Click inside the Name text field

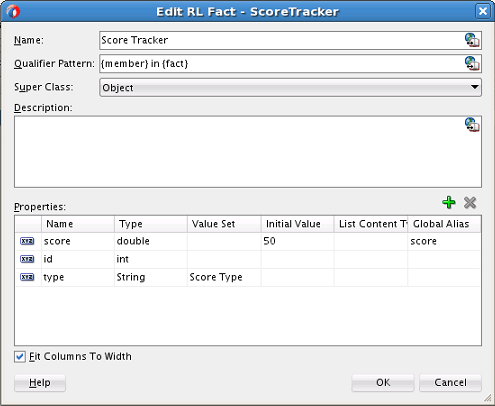[282, 40]
